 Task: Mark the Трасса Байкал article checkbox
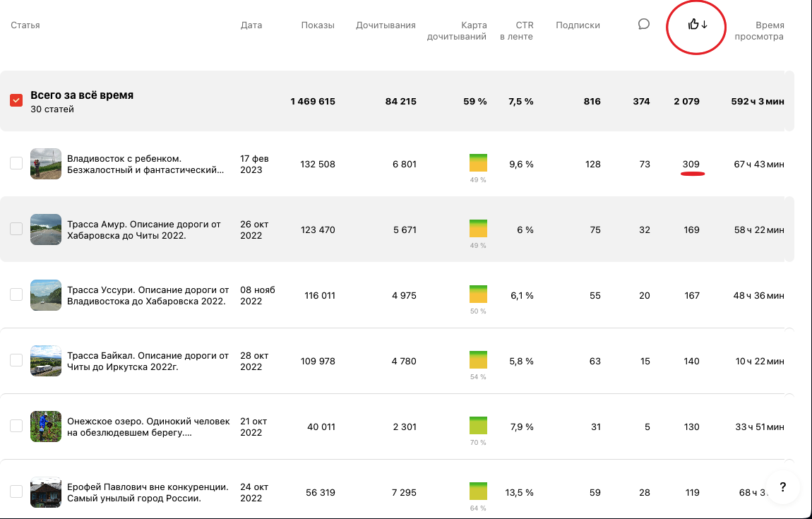click(16, 360)
